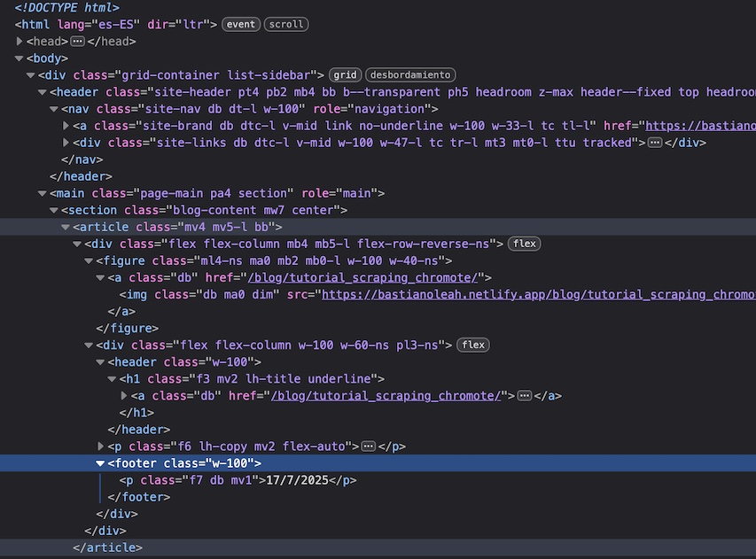Screen dimensions: 756x559
Task: Toggle flex highlighter on flex-row-reverse-ns div
Action: pyautogui.click(x=525, y=244)
